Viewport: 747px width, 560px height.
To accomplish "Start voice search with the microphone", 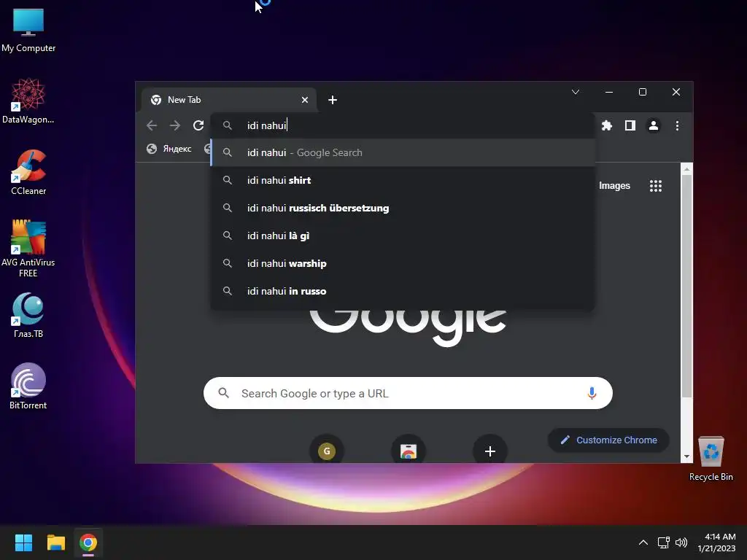I will point(592,393).
